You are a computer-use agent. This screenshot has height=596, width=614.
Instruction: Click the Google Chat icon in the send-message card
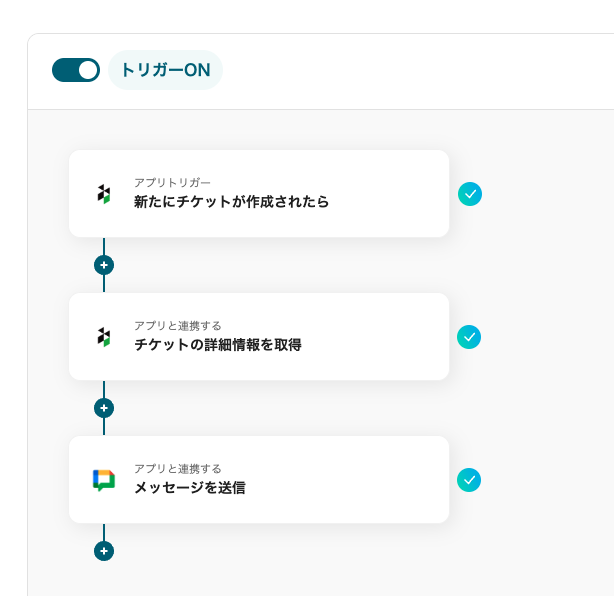[104, 480]
